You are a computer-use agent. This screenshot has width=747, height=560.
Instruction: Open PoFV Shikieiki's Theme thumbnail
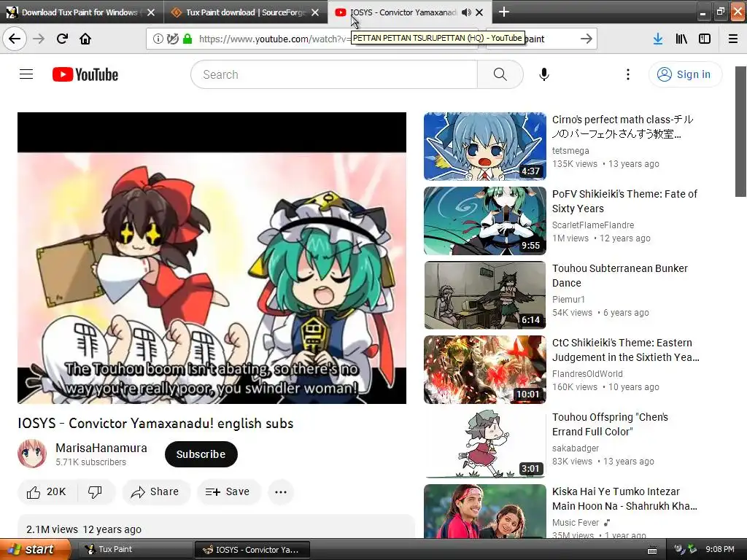pyautogui.click(x=485, y=220)
